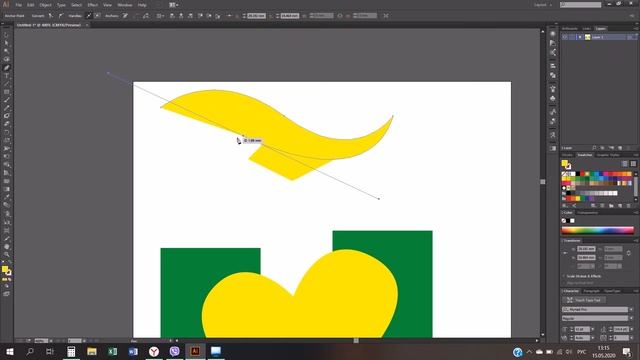640x360 pixels.
Task: Click the Fill color box in Tools panel
Action: (x=5, y=269)
